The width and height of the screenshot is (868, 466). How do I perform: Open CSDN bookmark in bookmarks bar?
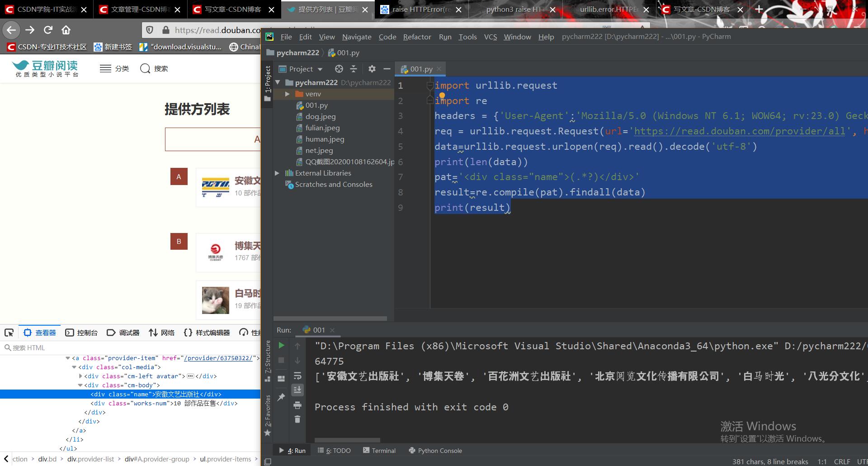pyautogui.click(x=47, y=47)
